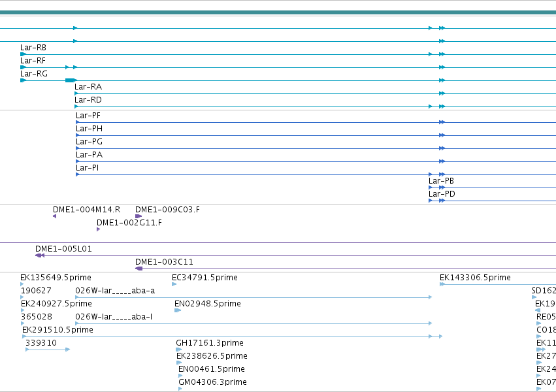The image size is (556, 392).
Task: Select the Lar-PH protein label
Action: (89, 129)
